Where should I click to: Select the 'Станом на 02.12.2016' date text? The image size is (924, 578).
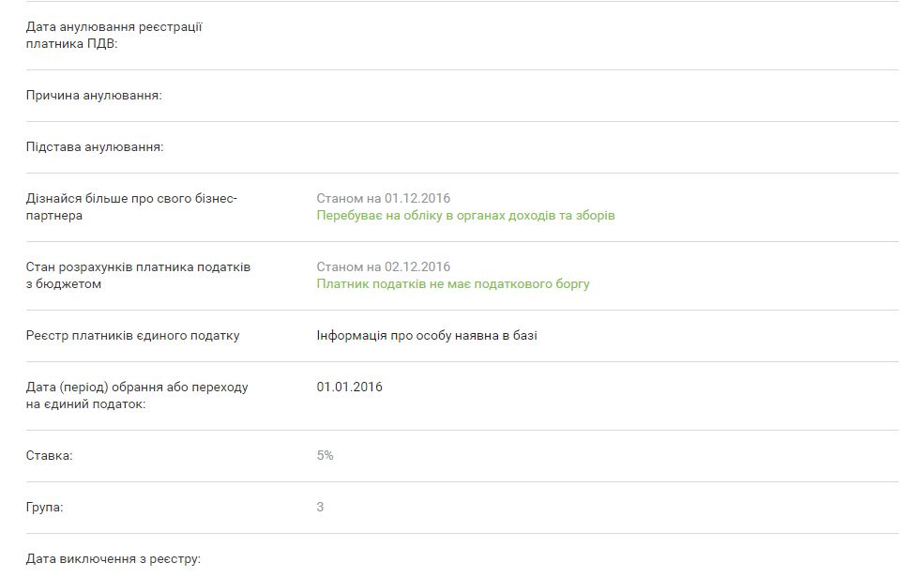pyautogui.click(x=384, y=267)
